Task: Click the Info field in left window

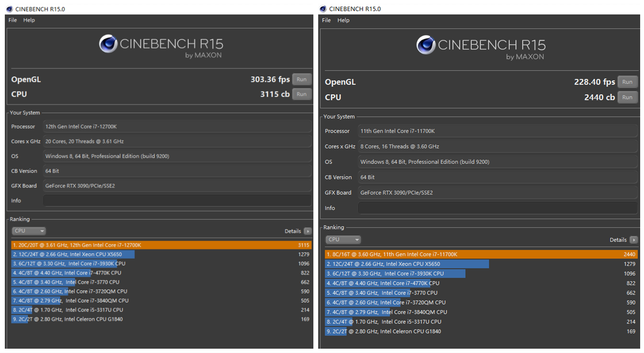Action: click(x=177, y=200)
